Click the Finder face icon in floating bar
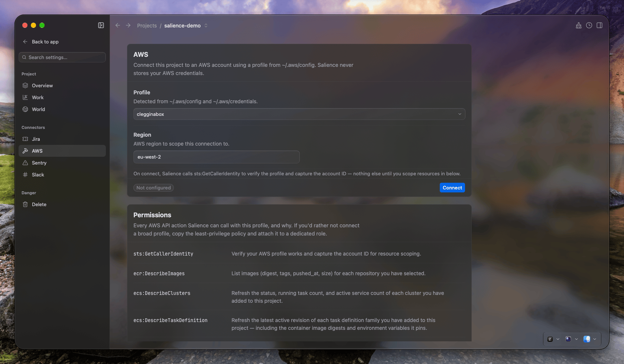 pyautogui.click(x=587, y=339)
